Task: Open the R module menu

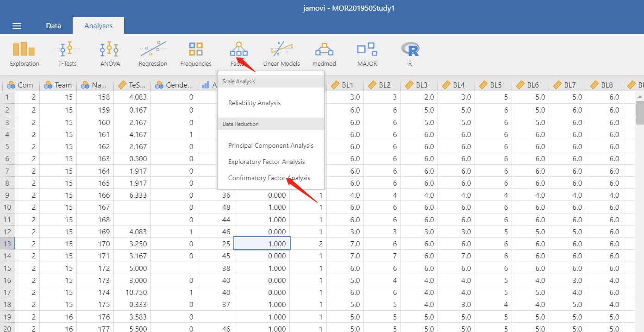Action: tap(410, 54)
